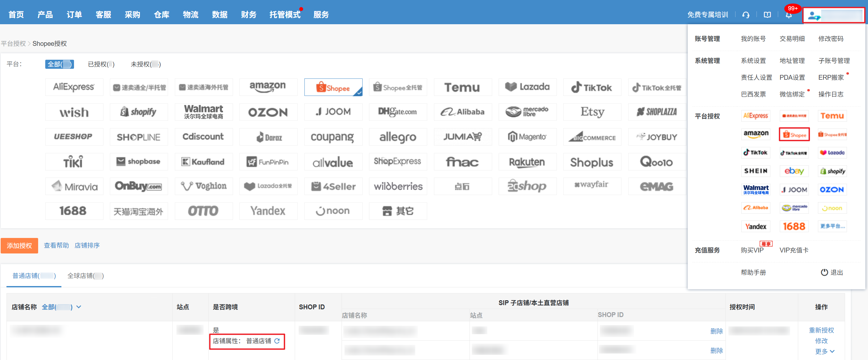The width and height of the screenshot is (868, 360).
Task: Click refresh icon next to 店铺属性 普通店铺
Action: (277, 341)
